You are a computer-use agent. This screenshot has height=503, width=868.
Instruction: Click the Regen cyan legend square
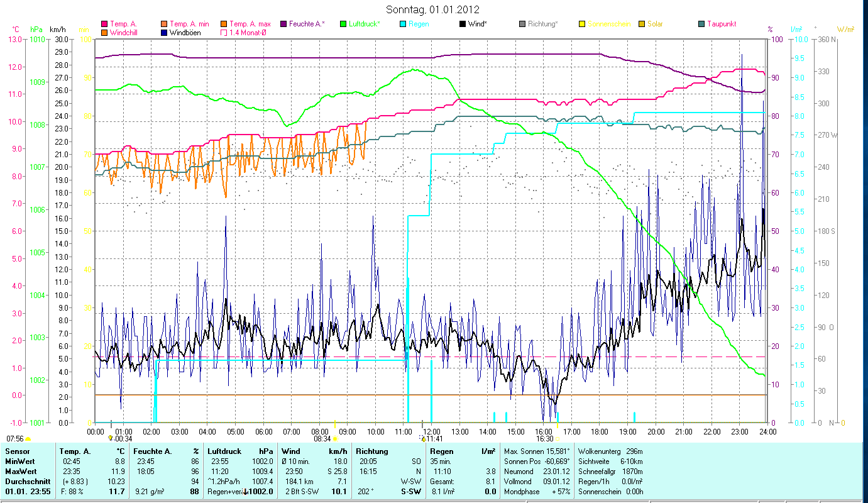pyautogui.click(x=404, y=24)
